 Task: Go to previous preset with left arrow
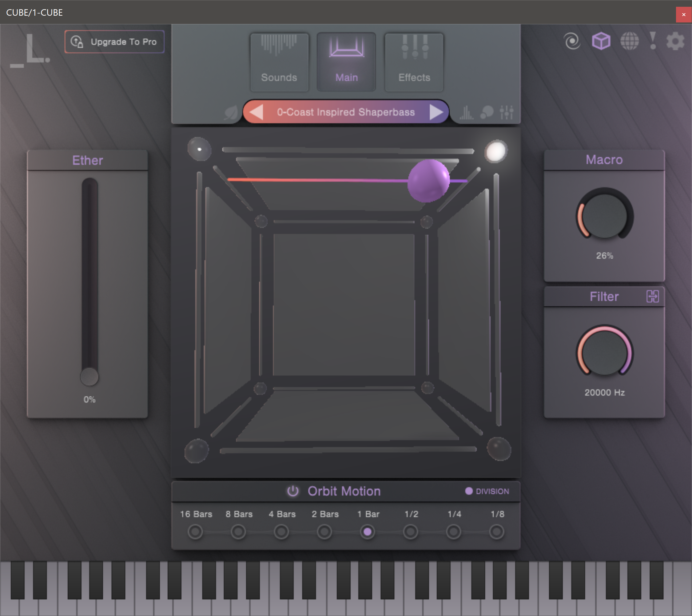pos(256,112)
